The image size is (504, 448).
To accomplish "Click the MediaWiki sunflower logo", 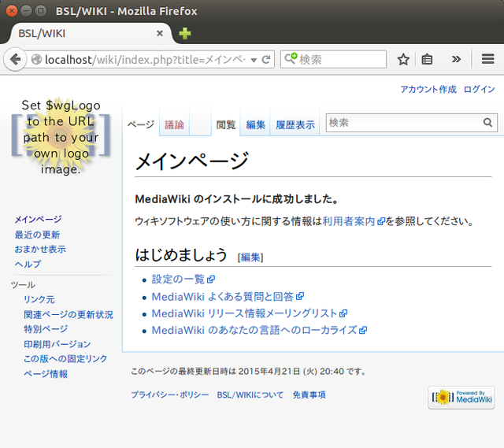I will [x=61, y=137].
